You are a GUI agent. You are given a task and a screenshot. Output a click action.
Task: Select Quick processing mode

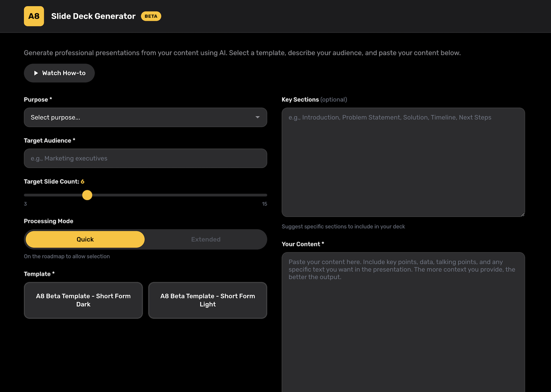click(x=85, y=239)
